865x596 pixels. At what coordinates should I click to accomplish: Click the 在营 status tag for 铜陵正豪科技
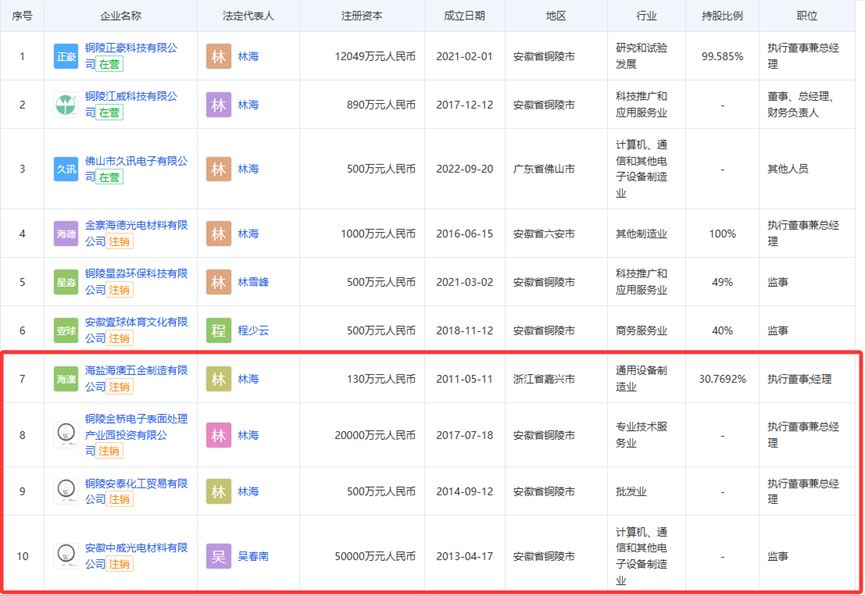point(109,65)
